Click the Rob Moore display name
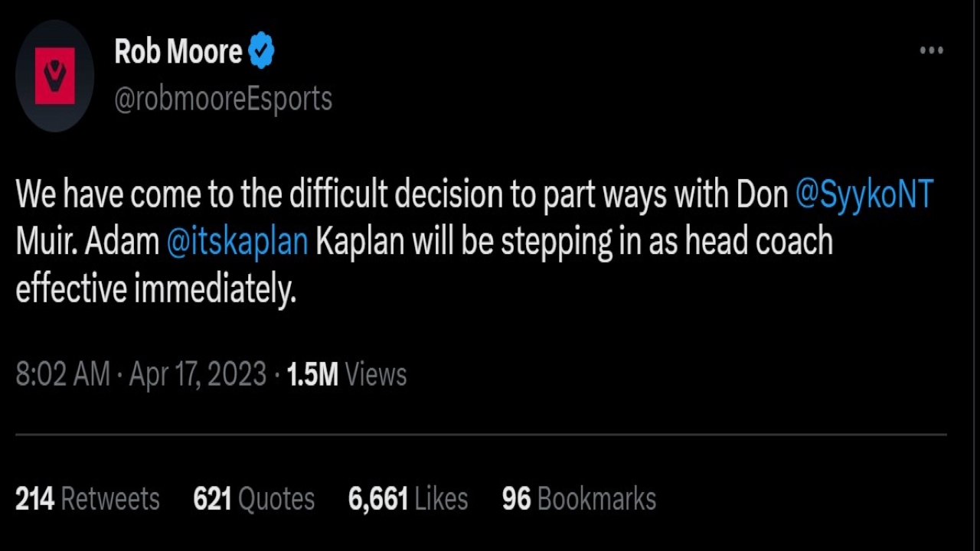The width and height of the screenshot is (980, 551). pos(178,51)
